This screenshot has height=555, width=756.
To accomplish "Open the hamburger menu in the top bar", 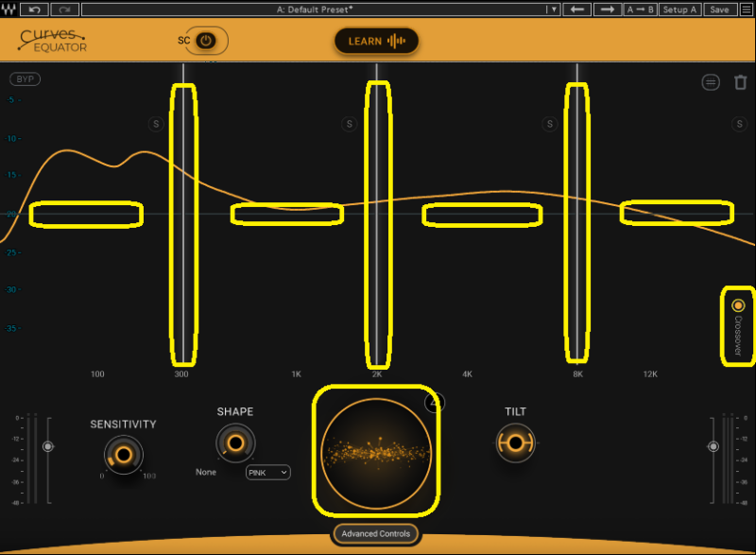I will (747, 9).
